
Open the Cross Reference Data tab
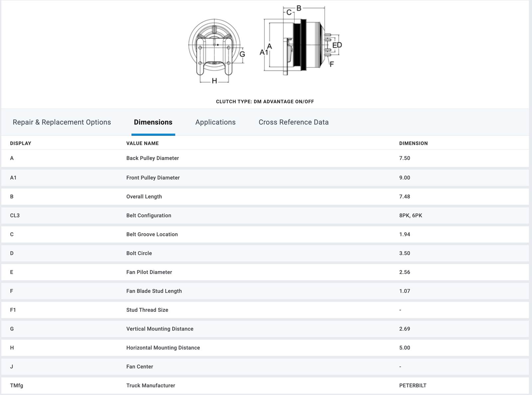point(293,122)
